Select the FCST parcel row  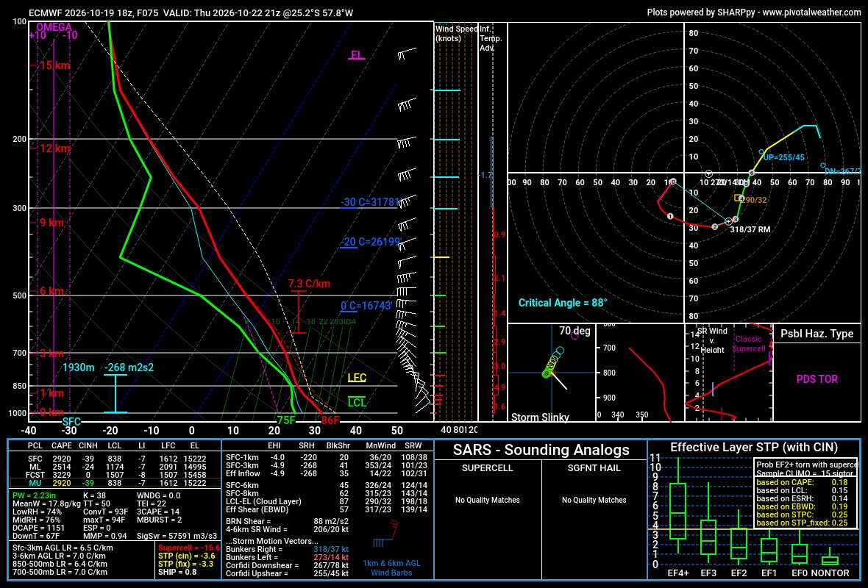[x=115, y=475]
